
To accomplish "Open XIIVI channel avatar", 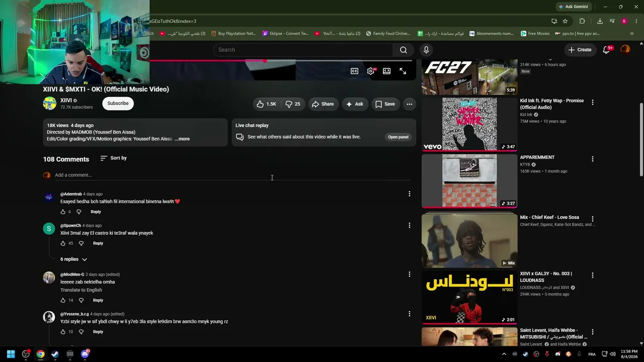I will [x=49, y=104].
